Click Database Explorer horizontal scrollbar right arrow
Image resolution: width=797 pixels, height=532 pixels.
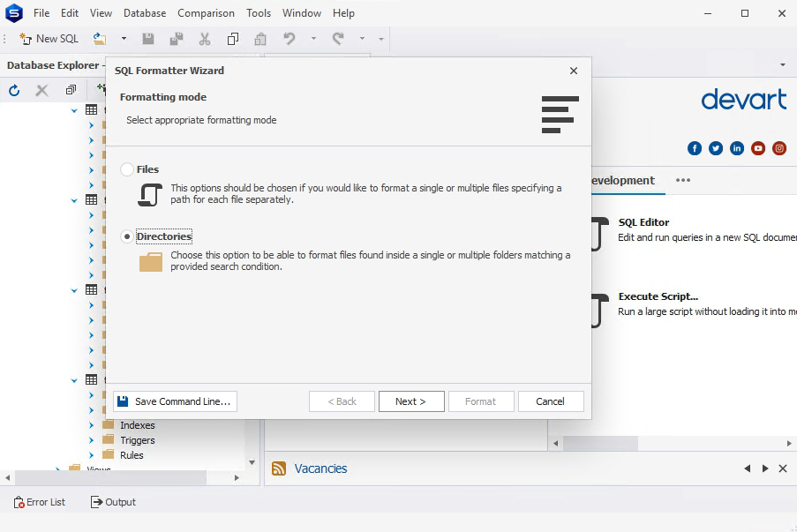237,477
